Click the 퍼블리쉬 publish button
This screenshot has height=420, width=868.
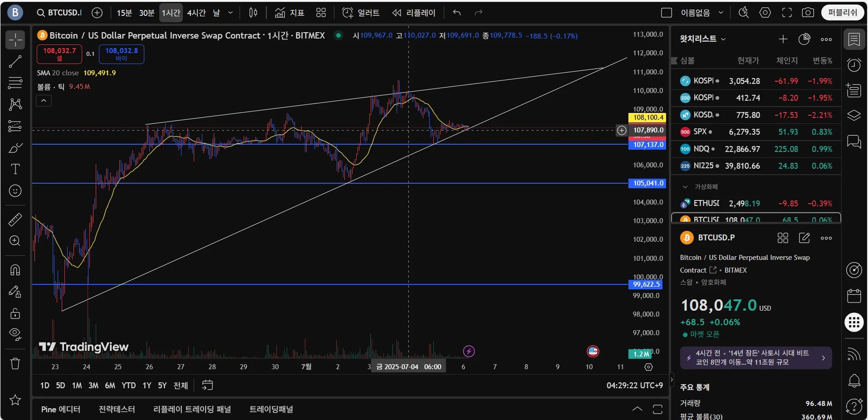[843, 13]
